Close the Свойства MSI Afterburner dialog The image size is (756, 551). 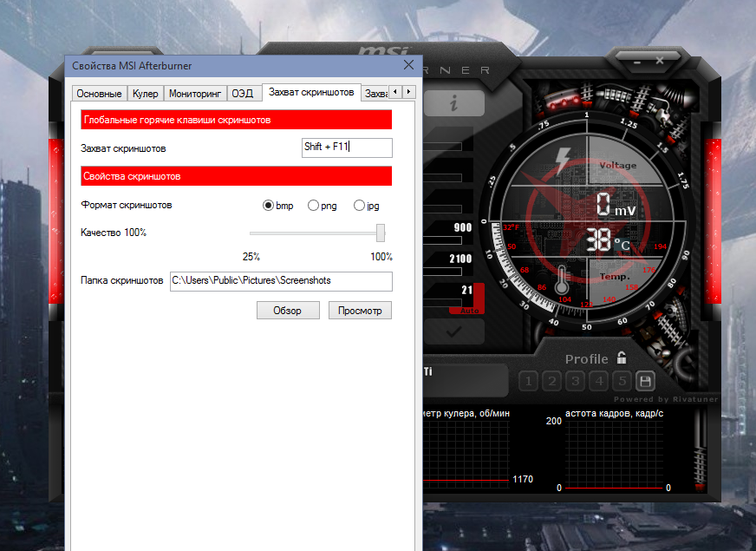[x=408, y=65]
